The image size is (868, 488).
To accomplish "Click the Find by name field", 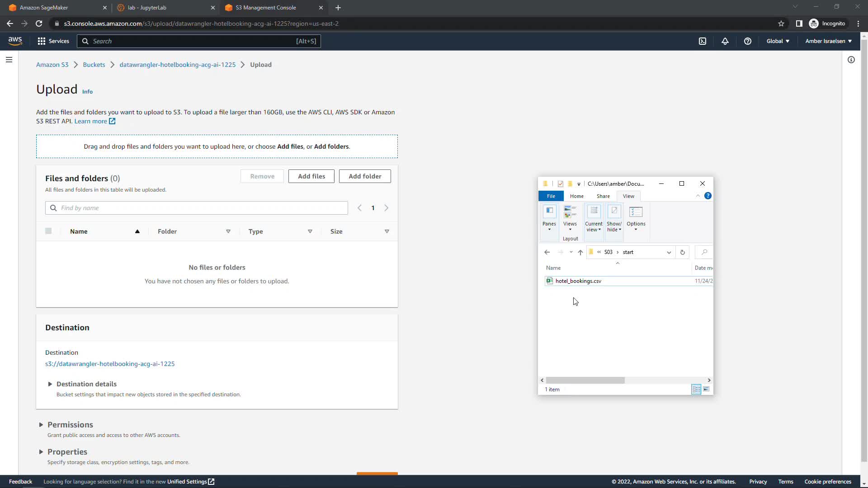I will (x=197, y=208).
